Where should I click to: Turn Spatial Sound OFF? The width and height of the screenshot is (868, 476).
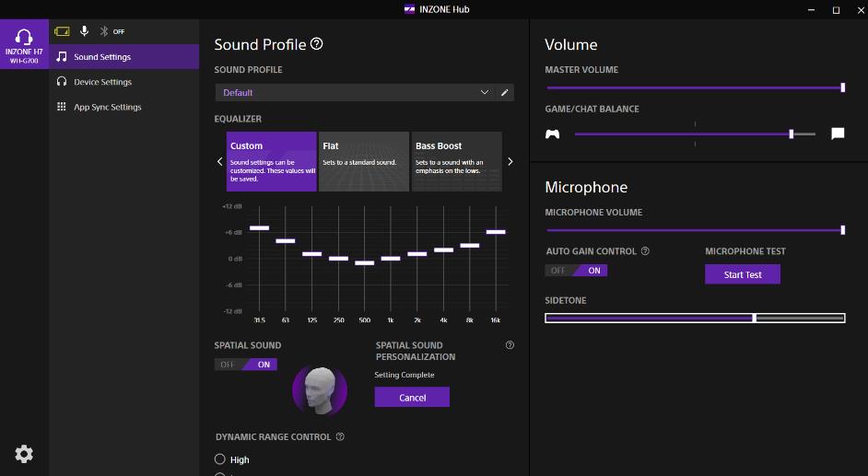[x=229, y=365]
